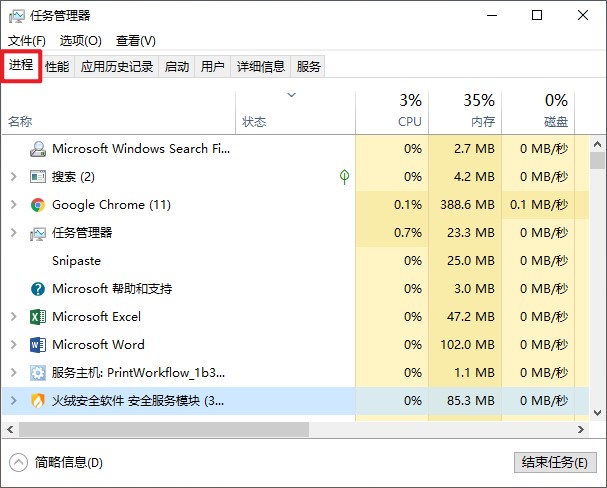
Task: Click the 任务管理器 process row icon
Action: point(38,233)
